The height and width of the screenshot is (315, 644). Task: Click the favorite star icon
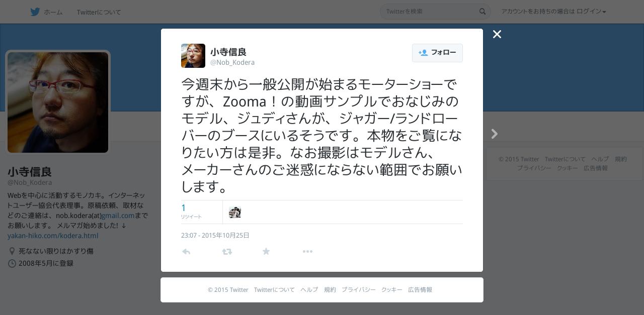pyautogui.click(x=266, y=251)
